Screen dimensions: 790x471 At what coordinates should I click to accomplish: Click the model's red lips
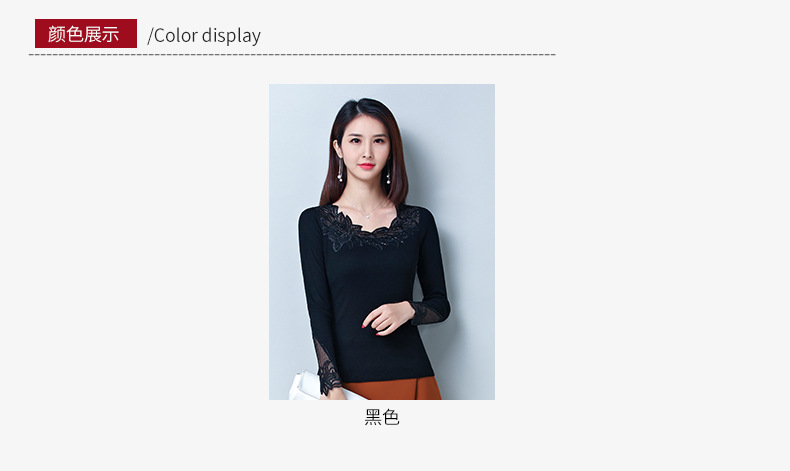[x=366, y=166]
